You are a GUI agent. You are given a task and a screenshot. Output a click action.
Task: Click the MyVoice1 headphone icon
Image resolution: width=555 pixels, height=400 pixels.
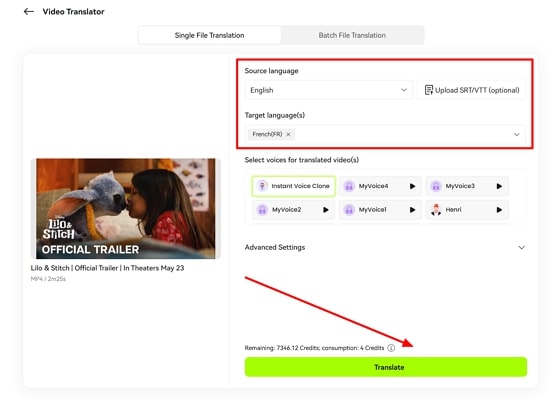tap(349, 210)
